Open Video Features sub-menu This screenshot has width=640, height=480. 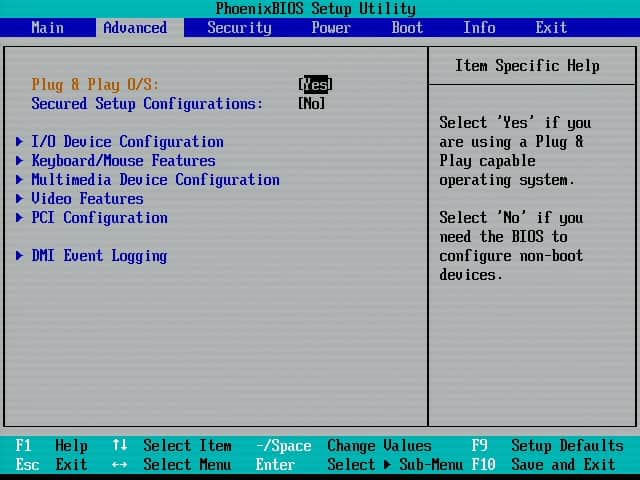pos(87,199)
